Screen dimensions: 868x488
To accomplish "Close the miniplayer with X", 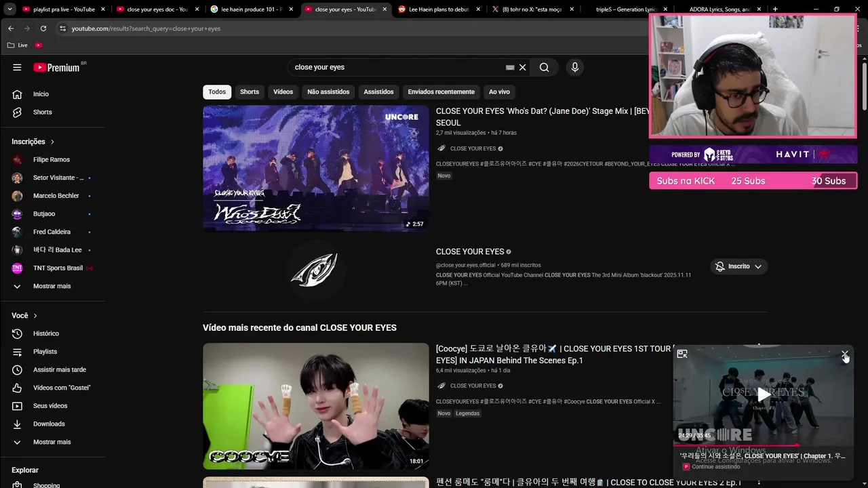I will (x=845, y=354).
